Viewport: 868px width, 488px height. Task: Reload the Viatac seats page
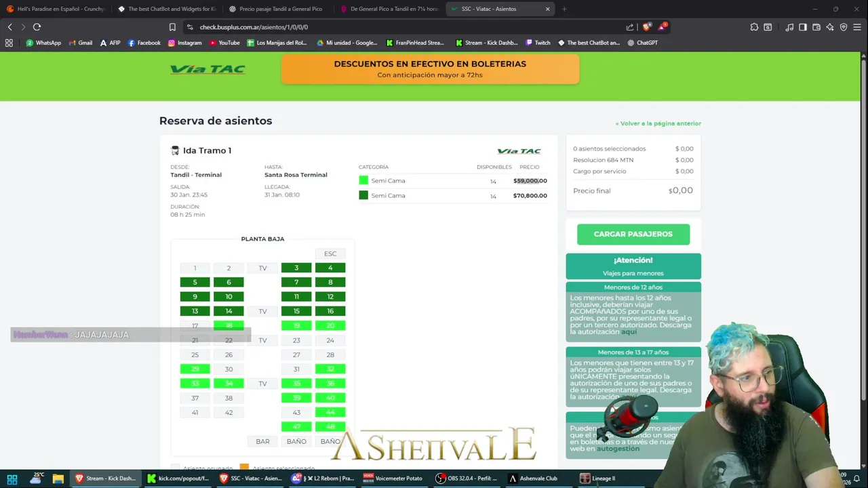[37, 27]
